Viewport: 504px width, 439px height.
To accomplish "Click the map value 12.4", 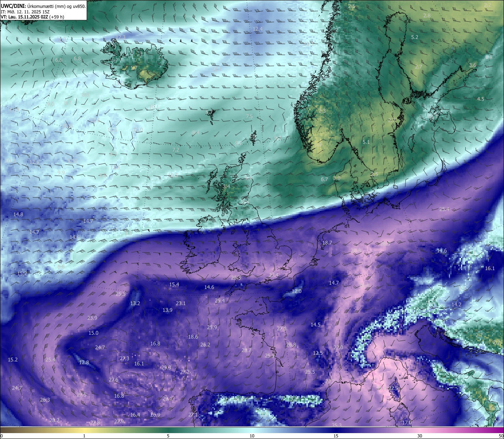I will pos(258,29).
